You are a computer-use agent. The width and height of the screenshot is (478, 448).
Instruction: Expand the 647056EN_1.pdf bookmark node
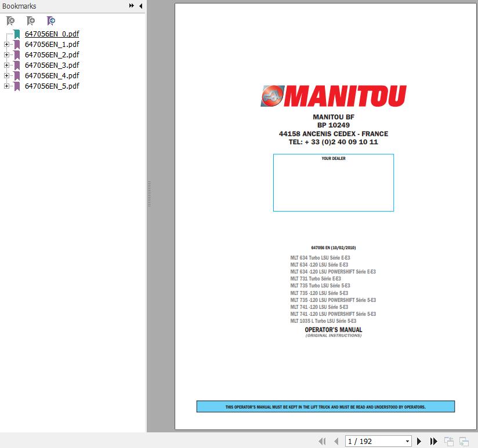click(6, 45)
